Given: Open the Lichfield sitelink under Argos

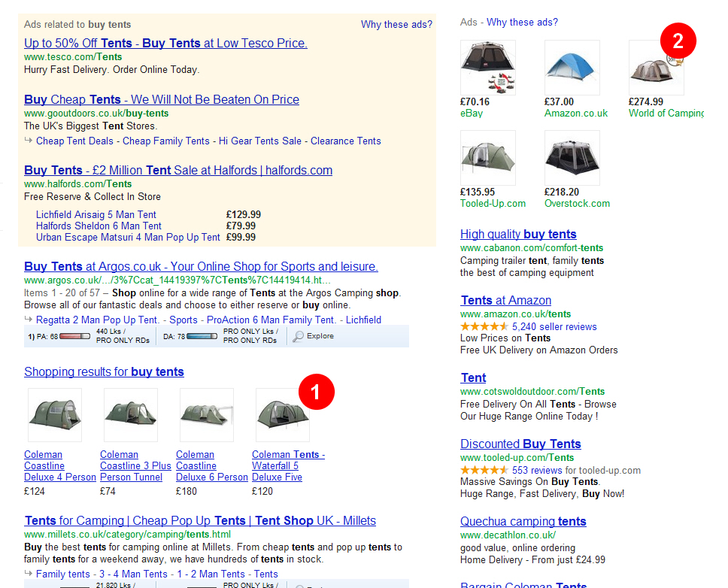Looking at the screenshot, I should coord(363,320).
